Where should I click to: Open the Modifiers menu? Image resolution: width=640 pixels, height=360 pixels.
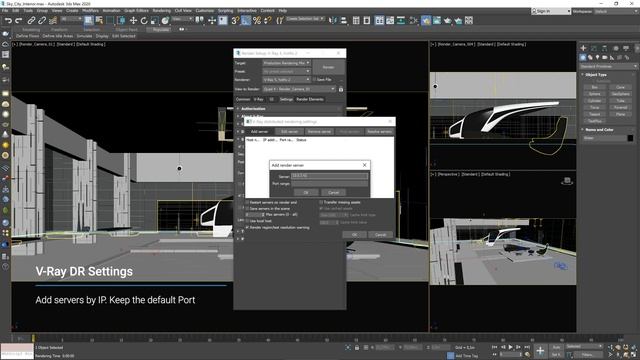[x=91, y=11]
